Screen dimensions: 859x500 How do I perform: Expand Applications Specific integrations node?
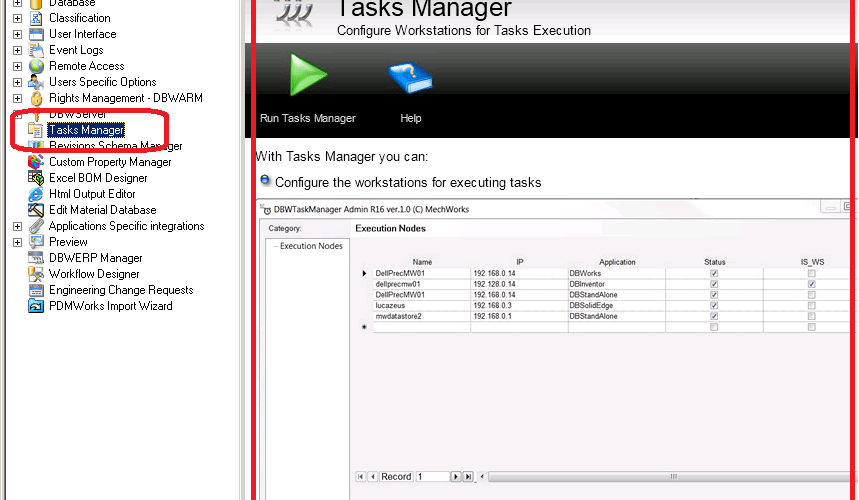pos(18,226)
